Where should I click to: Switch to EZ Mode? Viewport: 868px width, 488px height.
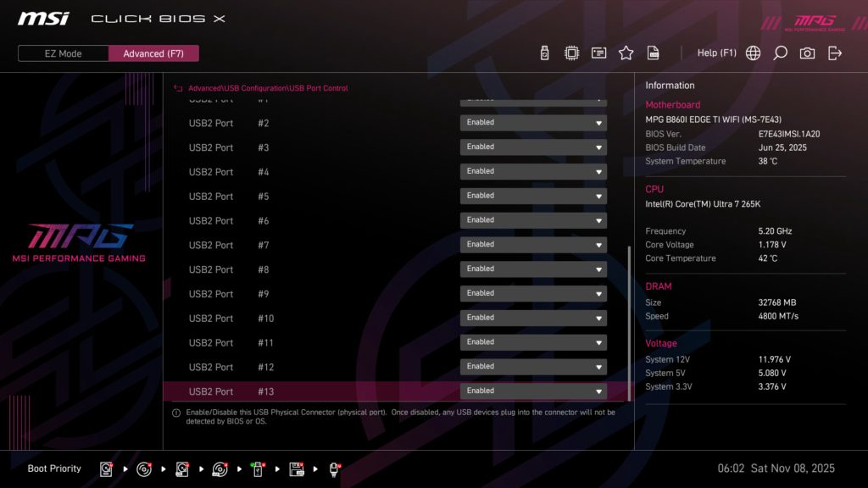(62, 53)
